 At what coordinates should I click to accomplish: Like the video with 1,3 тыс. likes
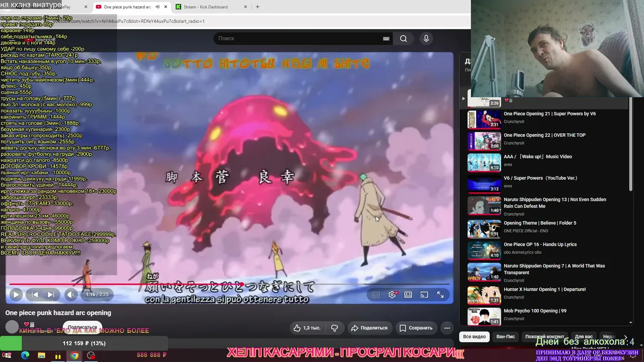tap(306, 328)
